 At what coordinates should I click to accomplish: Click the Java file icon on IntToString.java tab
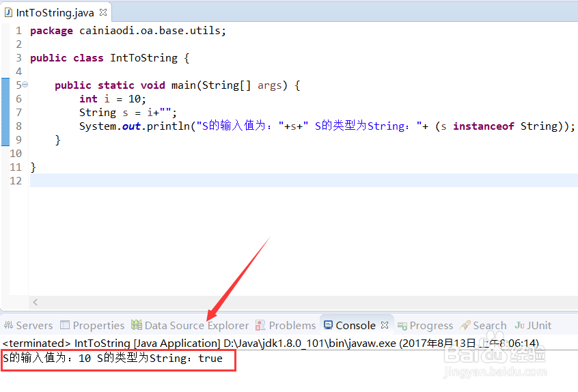coord(8,12)
